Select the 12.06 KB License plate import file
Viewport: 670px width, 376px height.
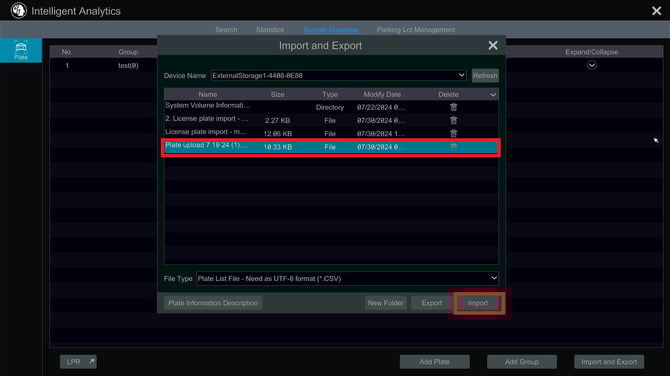tap(331, 133)
